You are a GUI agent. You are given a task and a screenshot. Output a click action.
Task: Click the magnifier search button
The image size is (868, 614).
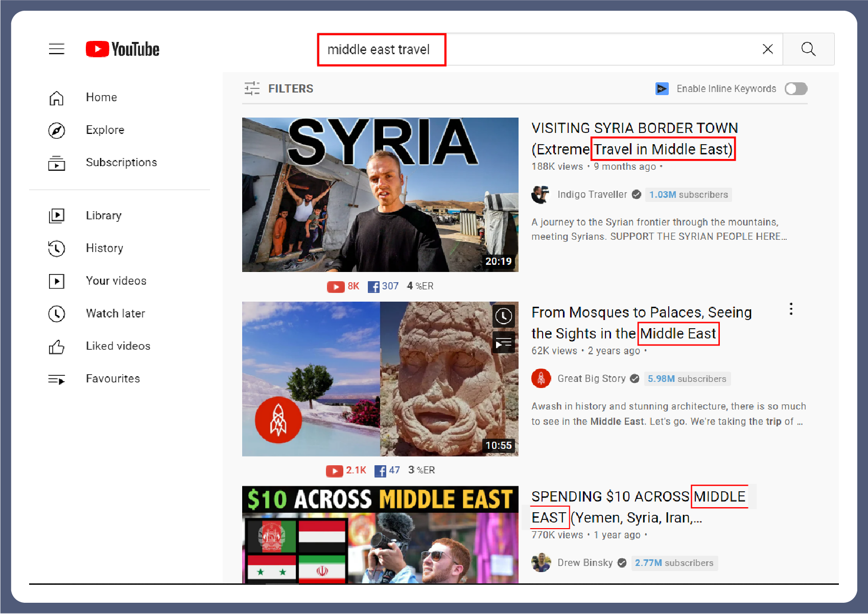tap(808, 49)
